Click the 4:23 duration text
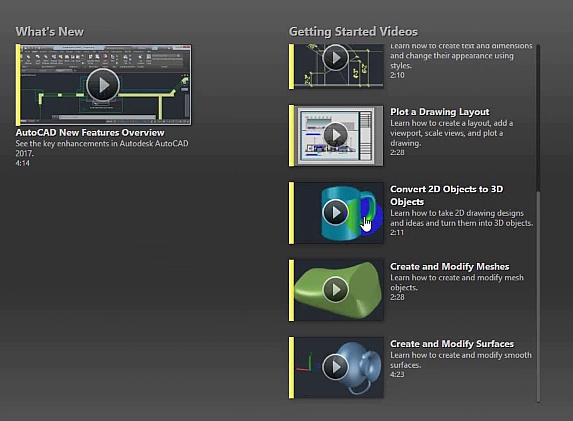 click(x=397, y=374)
